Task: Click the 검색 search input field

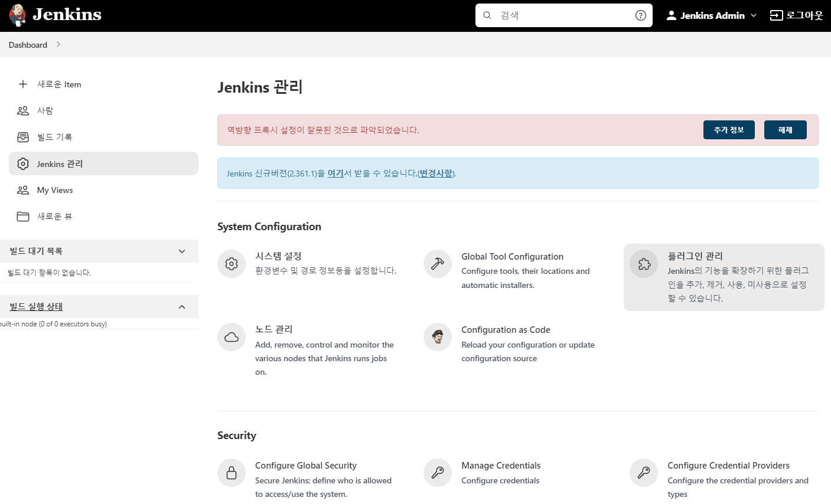Action: (564, 15)
